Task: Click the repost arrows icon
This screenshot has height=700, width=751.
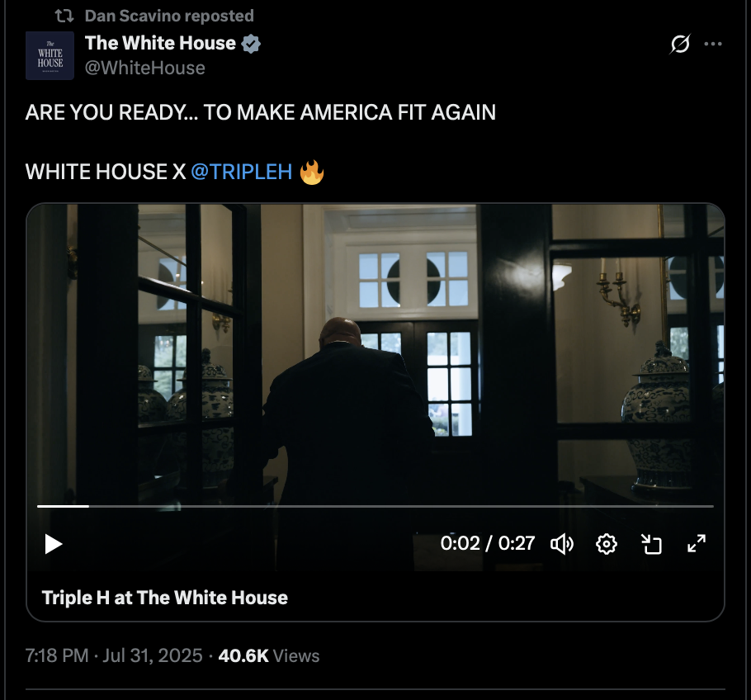Action: tap(64, 16)
